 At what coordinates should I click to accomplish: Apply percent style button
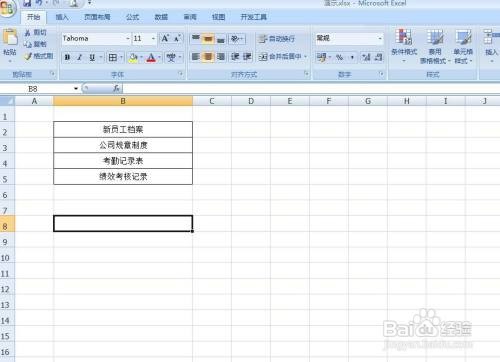coord(340,57)
